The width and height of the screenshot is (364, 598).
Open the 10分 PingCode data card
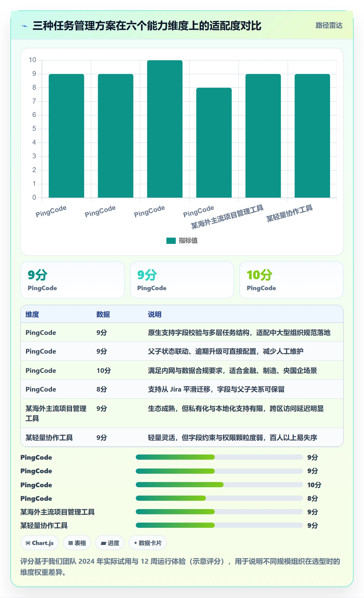291,280
